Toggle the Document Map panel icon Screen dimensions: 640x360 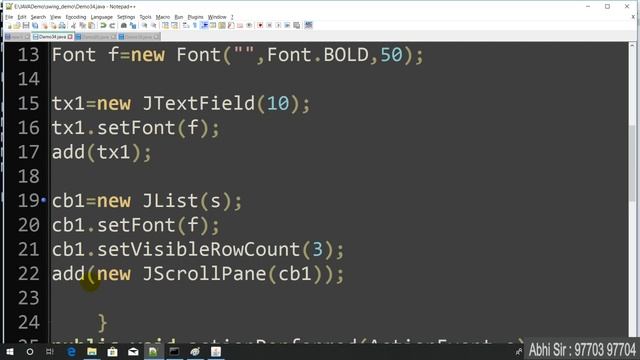[222, 25]
